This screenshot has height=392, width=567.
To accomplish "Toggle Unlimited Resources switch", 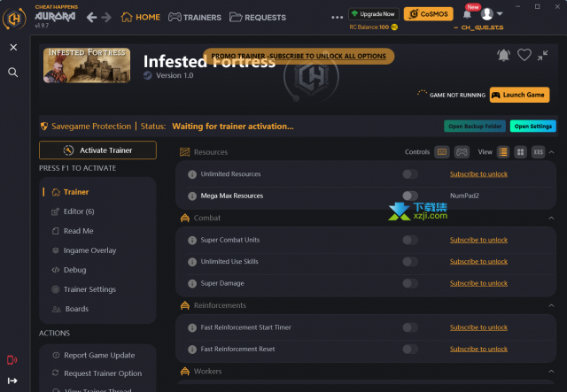I will (x=410, y=174).
